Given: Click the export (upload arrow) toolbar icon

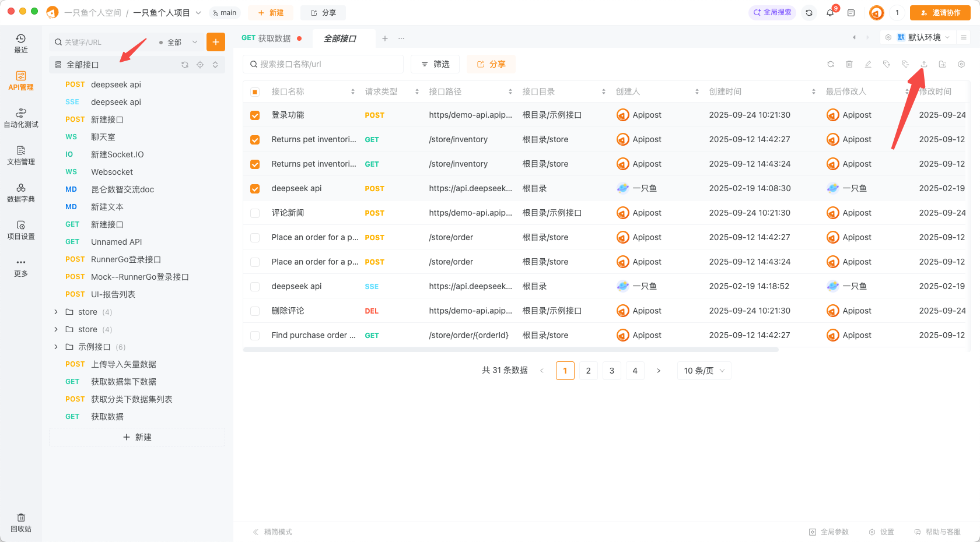Looking at the screenshot, I should (924, 64).
